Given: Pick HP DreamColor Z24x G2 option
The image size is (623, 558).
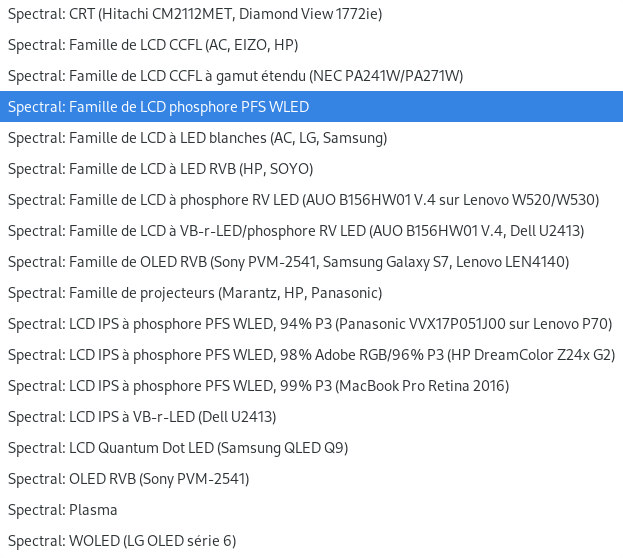Looking at the screenshot, I should click(311, 355).
